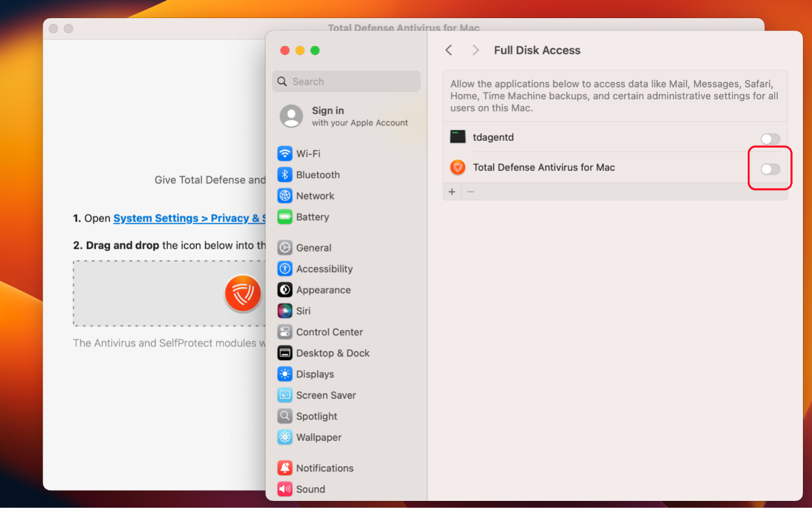The image size is (812, 510).
Task: Click the tdagentd terminal icon
Action: [458, 137]
